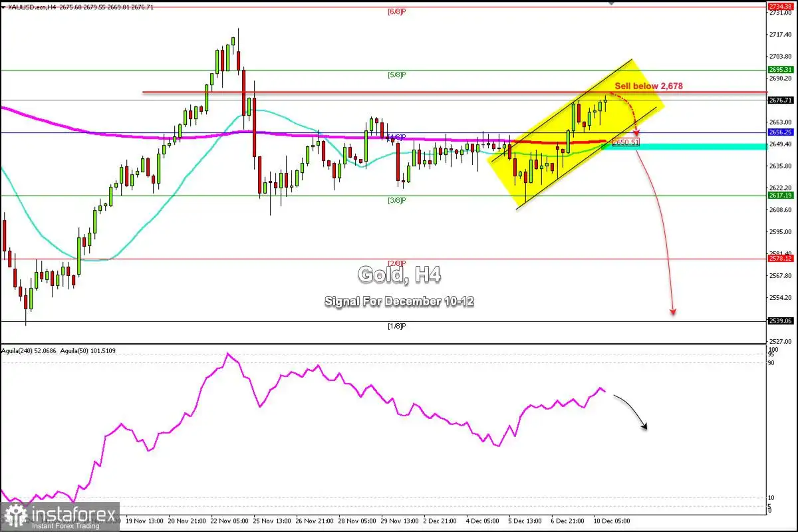Screen dimensions: 798x532
Task: Click the 20 Nov 21:00 time axis label
Action: (x=188, y=521)
